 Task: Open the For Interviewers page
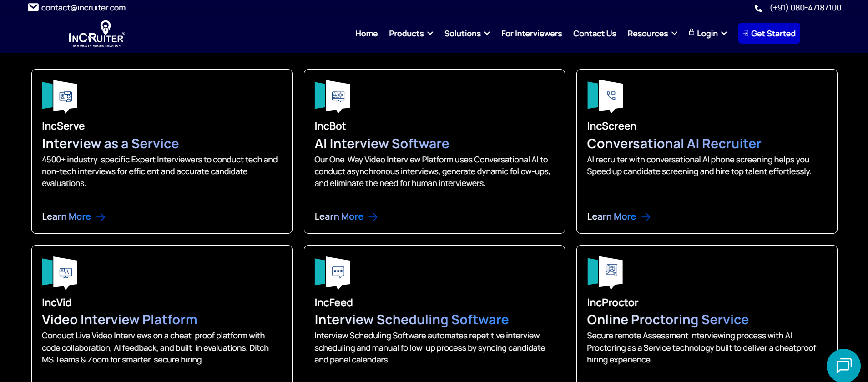pyautogui.click(x=531, y=34)
